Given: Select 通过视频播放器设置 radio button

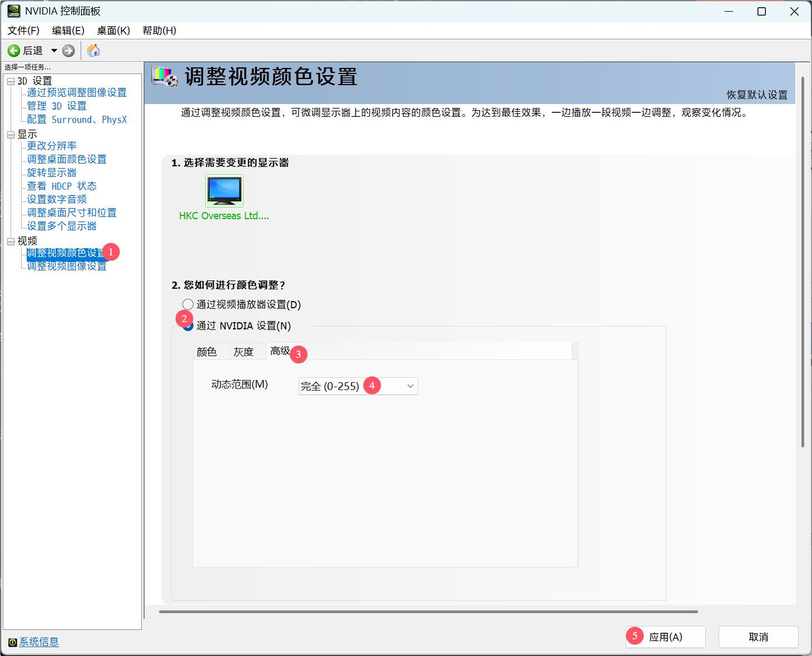Looking at the screenshot, I should pos(188,304).
